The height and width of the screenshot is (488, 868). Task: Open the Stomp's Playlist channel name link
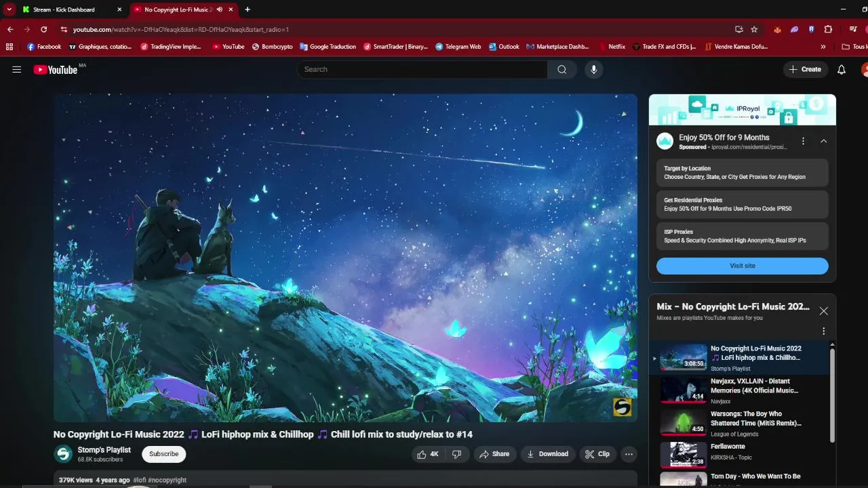104,450
